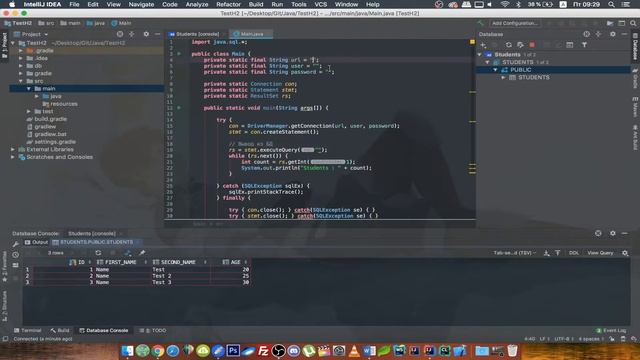Collapse the src folder in Project tree
The width and height of the screenshot is (640, 360).
[21, 81]
